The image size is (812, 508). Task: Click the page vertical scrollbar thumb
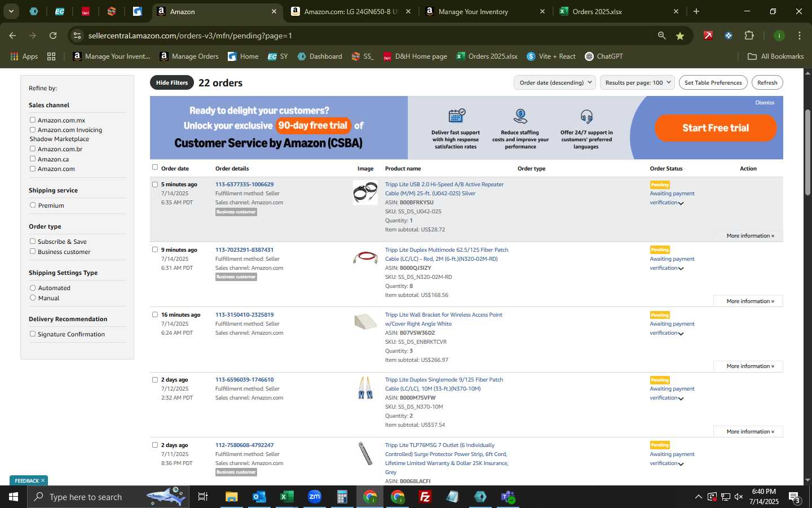coord(807,152)
